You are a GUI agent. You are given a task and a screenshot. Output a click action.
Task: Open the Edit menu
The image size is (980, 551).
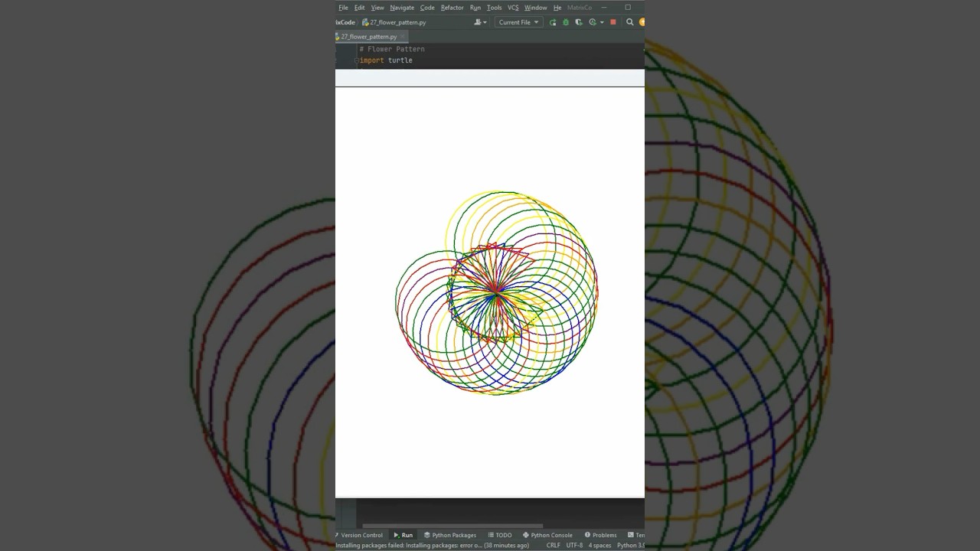tap(359, 8)
